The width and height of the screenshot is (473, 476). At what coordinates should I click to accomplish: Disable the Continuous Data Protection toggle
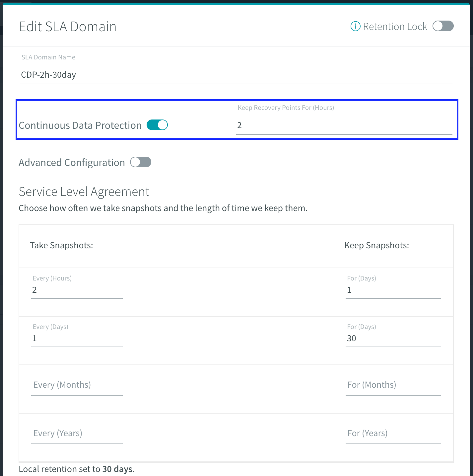(x=157, y=125)
